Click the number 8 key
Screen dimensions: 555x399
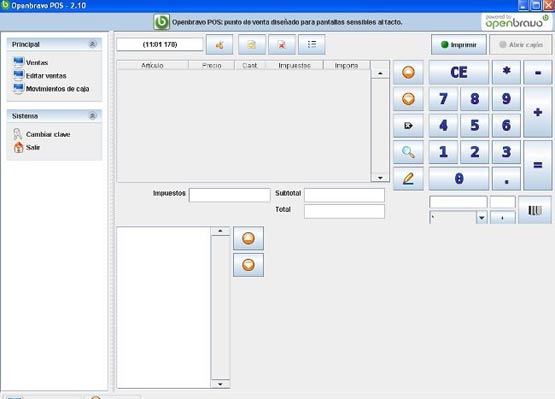pos(475,99)
